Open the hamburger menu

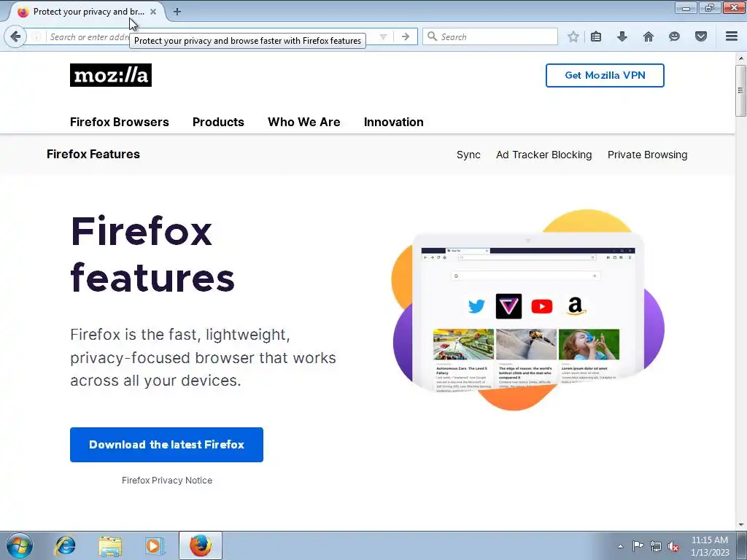[732, 36]
